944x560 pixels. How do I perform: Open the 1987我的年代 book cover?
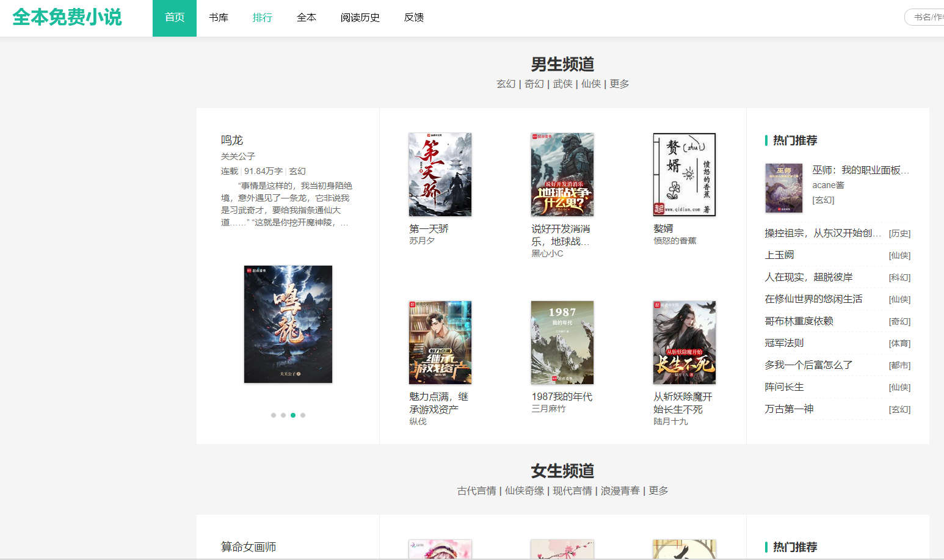[562, 343]
